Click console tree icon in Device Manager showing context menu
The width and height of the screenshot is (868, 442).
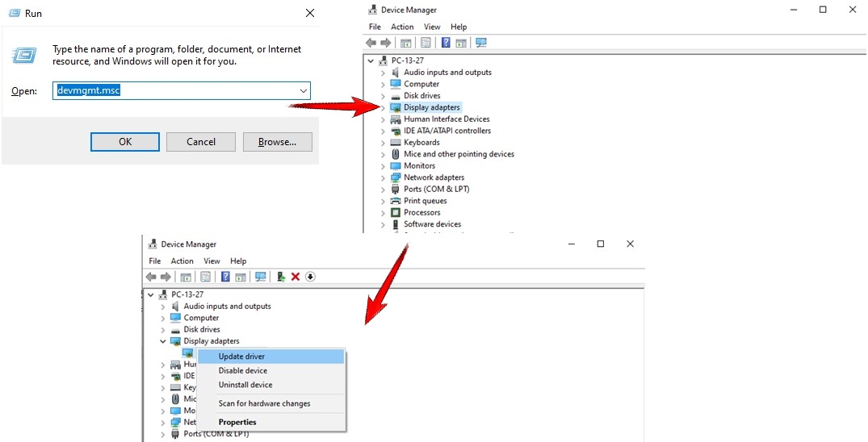pyautogui.click(x=186, y=277)
